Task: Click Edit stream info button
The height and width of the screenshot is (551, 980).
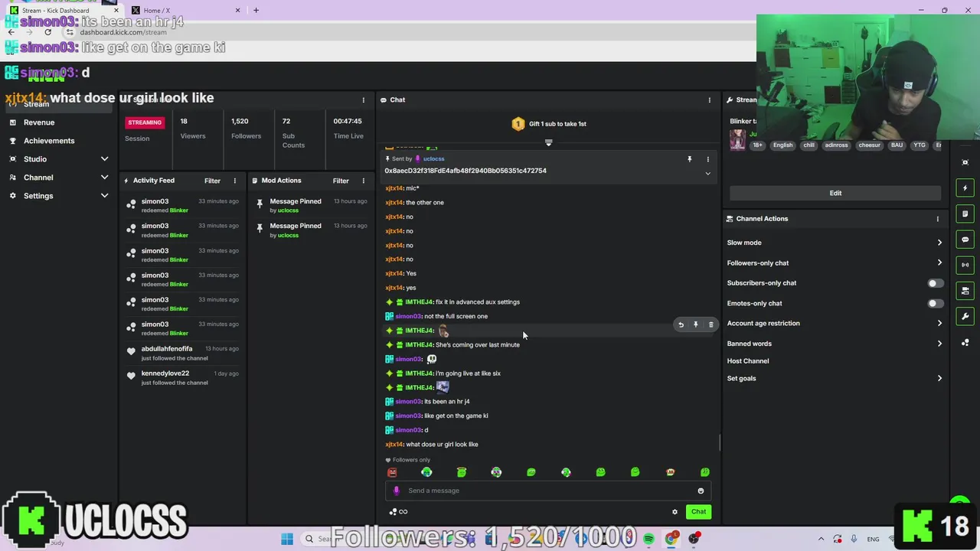Action: click(835, 193)
